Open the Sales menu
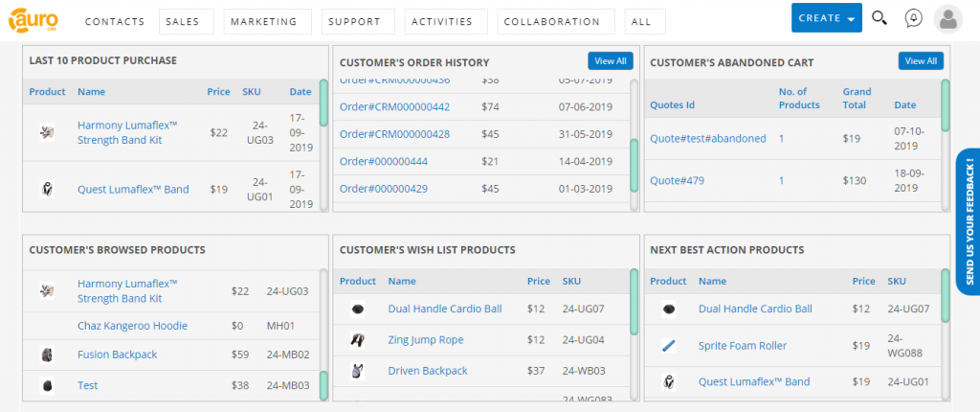This screenshot has height=412, width=980. pyautogui.click(x=187, y=21)
